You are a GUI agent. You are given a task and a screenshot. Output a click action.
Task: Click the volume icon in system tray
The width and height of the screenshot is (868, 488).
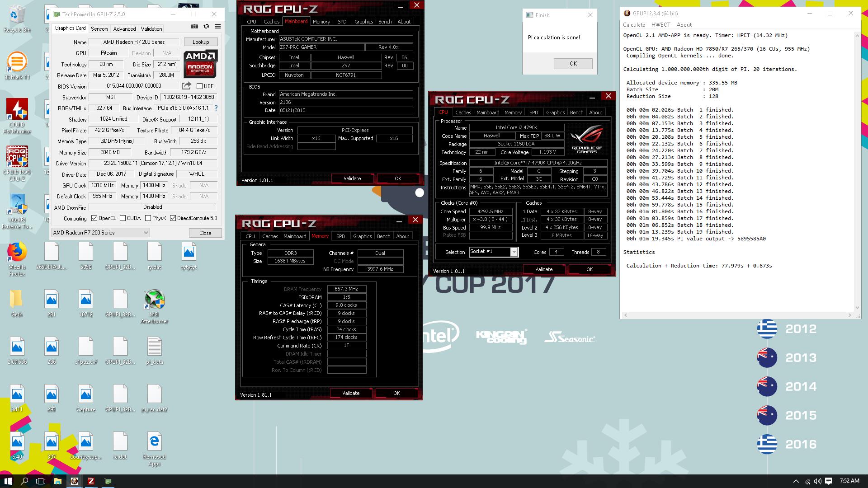(817, 481)
